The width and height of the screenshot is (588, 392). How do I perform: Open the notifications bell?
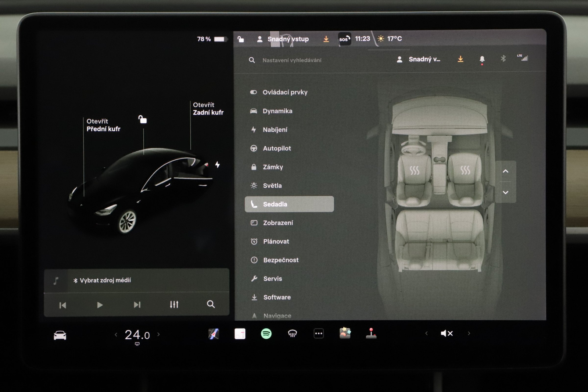(482, 59)
